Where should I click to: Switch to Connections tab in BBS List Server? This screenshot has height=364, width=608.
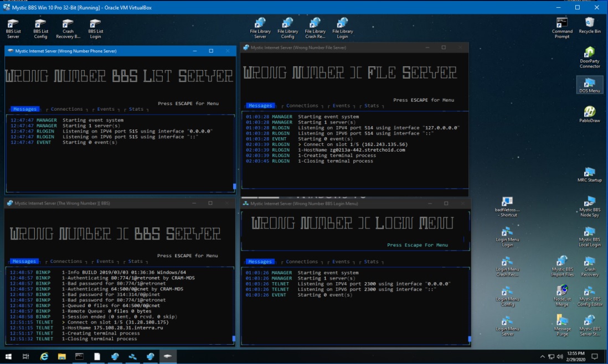66,109
